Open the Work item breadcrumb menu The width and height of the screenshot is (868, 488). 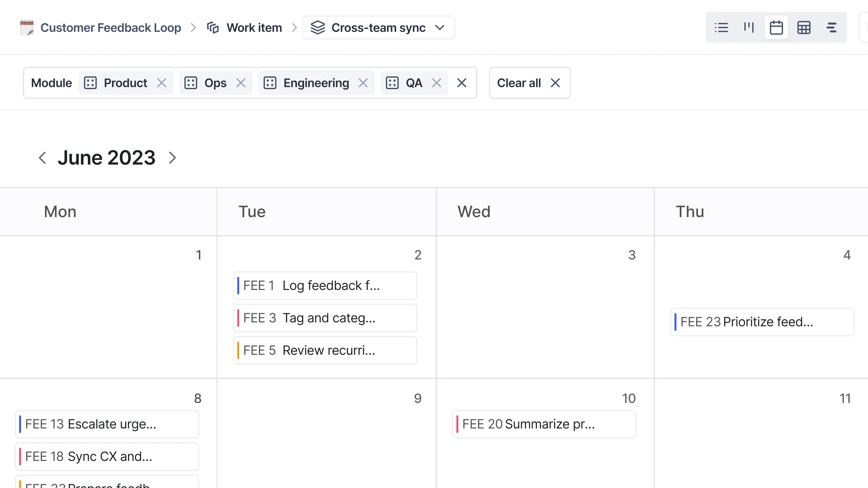[x=254, y=27]
